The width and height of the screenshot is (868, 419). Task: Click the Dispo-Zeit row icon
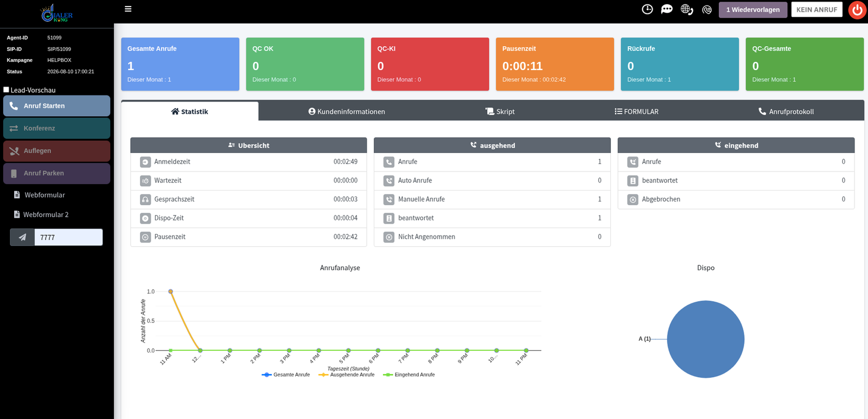tap(145, 218)
